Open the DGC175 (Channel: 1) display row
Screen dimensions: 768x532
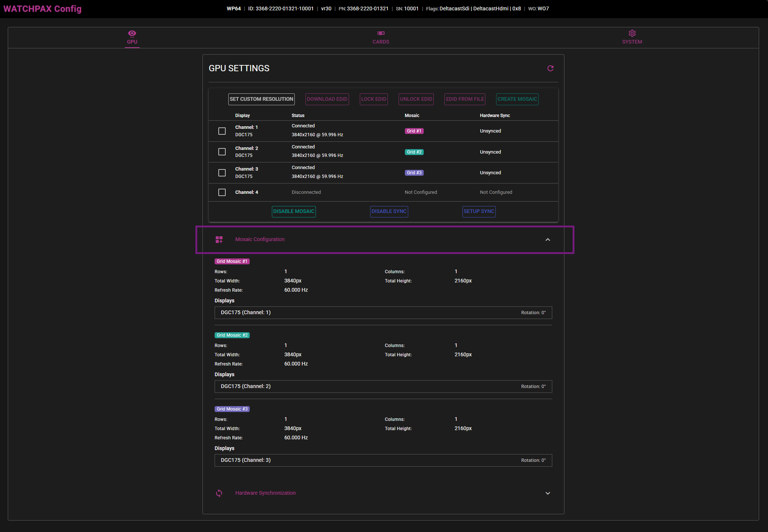[x=383, y=313]
